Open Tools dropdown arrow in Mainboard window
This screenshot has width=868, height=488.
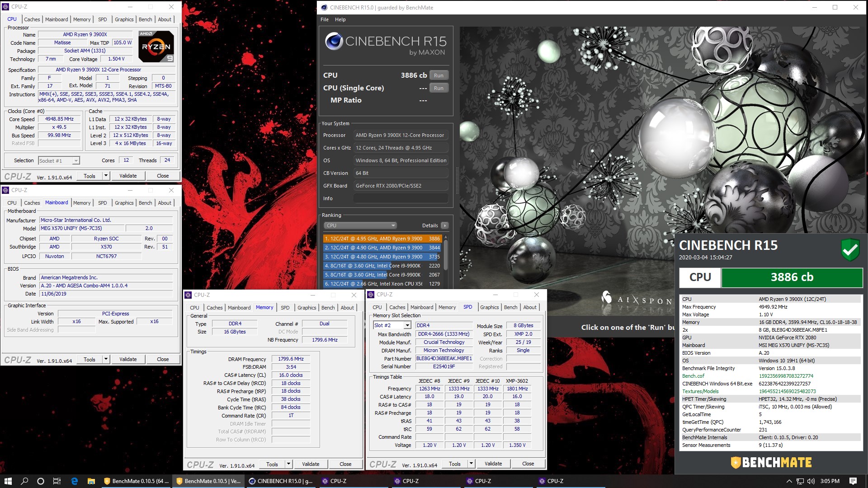click(x=106, y=359)
